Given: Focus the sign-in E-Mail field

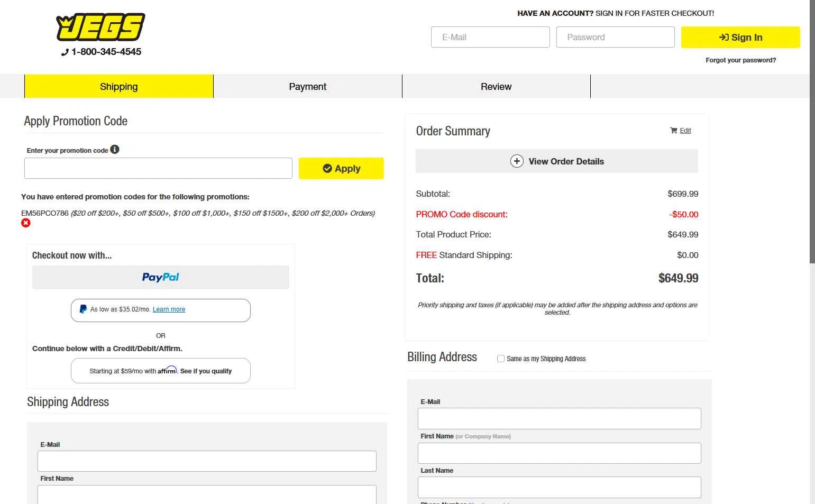Looking at the screenshot, I should 490,38.
